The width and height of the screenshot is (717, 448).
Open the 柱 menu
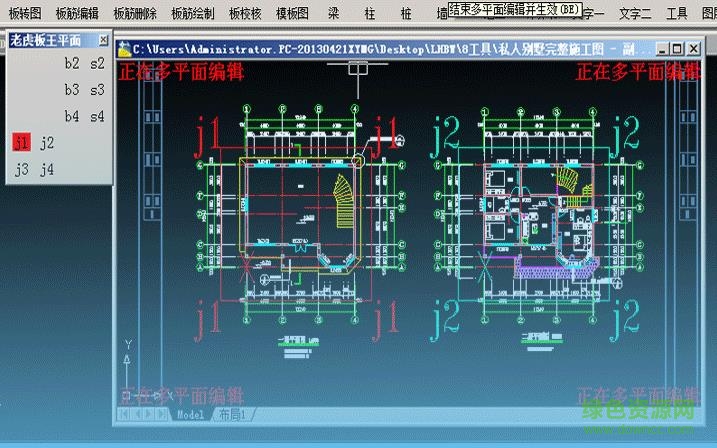[369, 13]
